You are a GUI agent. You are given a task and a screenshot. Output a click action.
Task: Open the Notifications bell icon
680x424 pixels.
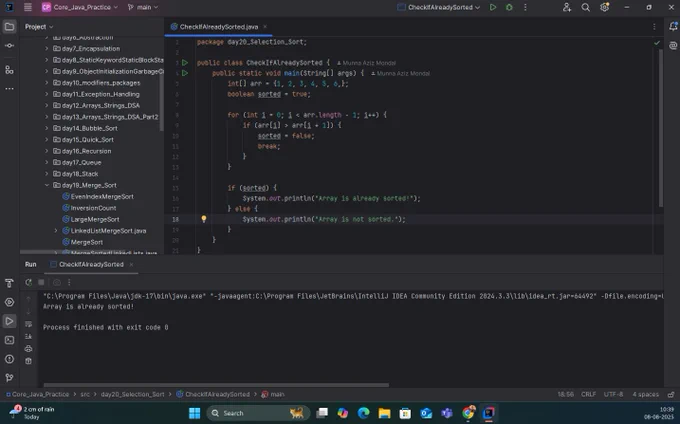click(x=673, y=26)
